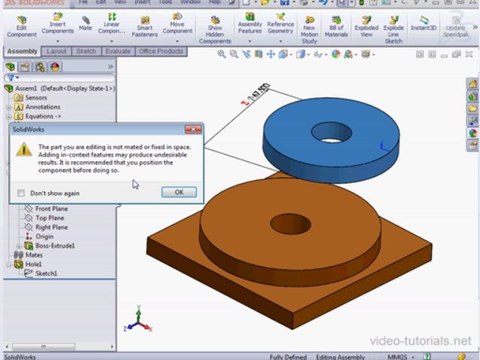Viewport: 480px width, 360px height.
Task: Toggle Instant3D mode
Action: pos(423,23)
